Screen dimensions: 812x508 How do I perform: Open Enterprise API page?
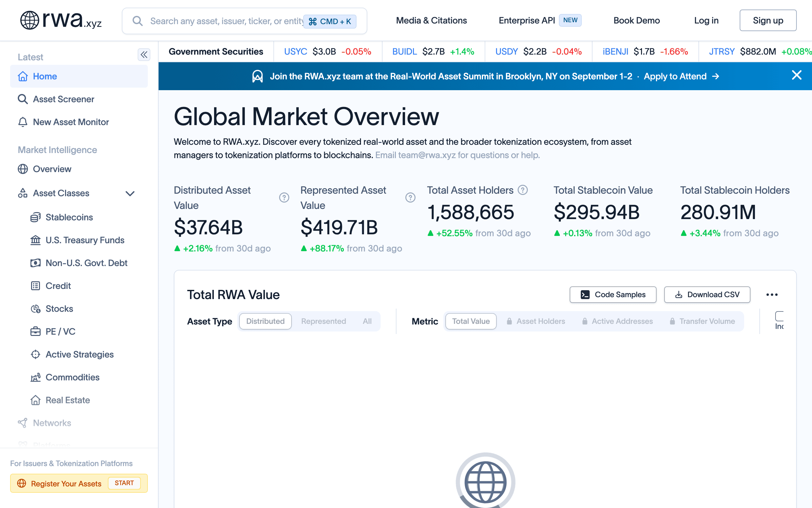pos(527,21)
